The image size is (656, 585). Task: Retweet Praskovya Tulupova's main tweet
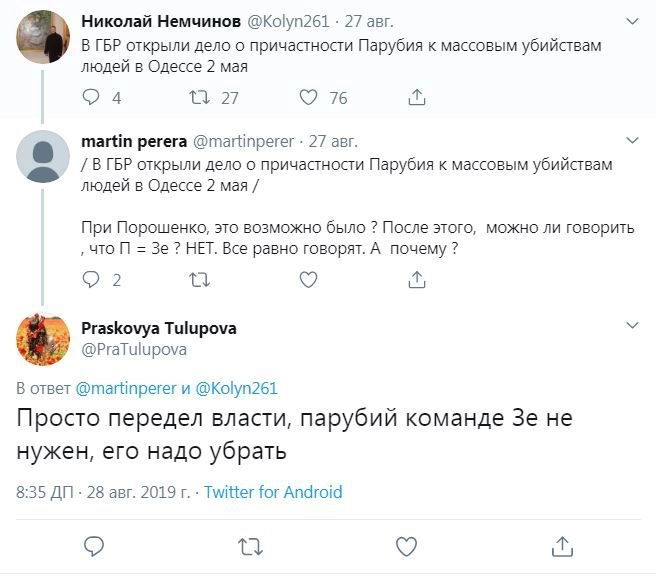(250, 546)
